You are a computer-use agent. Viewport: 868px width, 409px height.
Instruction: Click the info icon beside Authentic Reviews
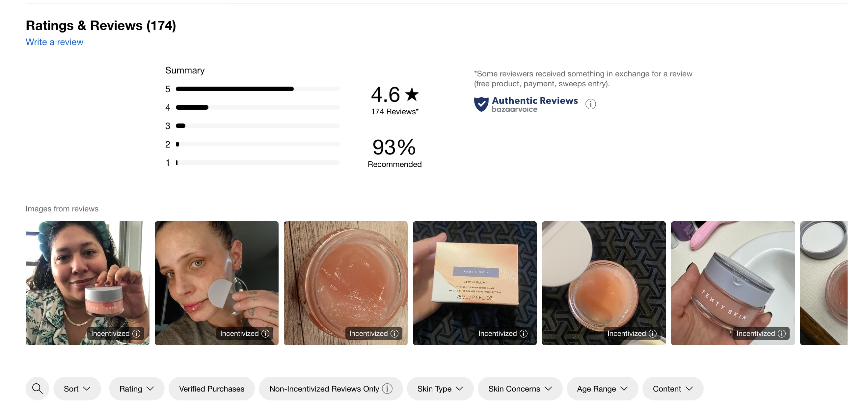click(590, 104)
